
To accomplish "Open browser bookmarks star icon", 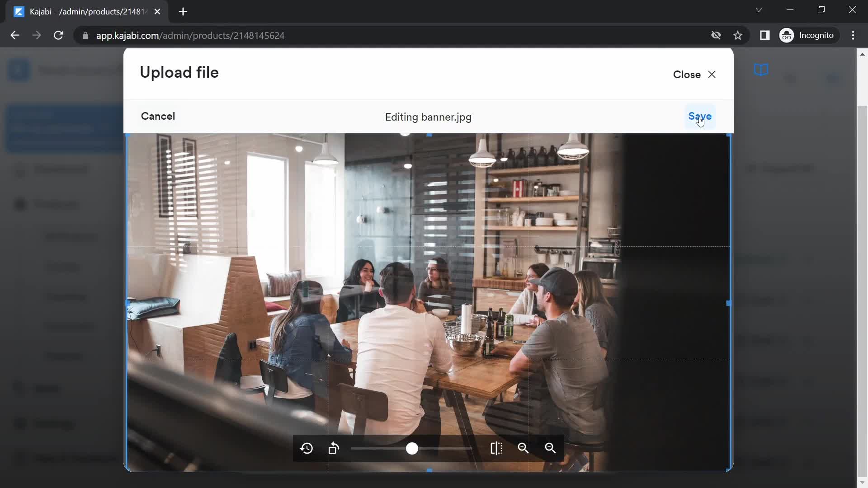I will pyautogui.click(x=738, y=36).
